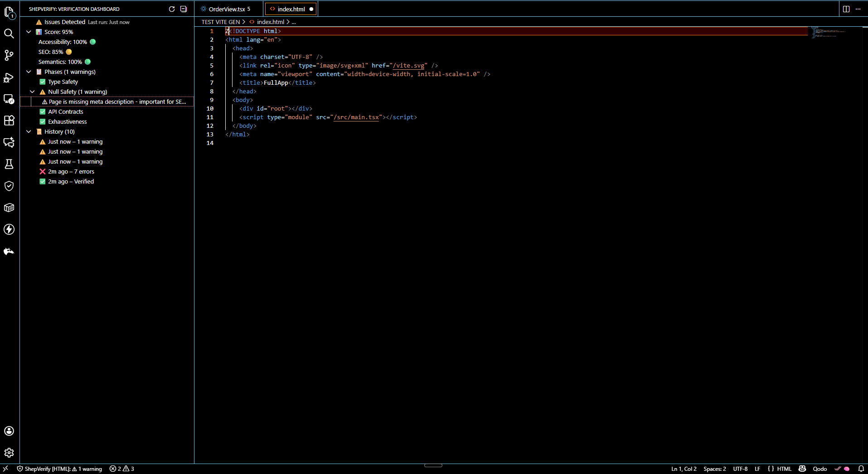Click the Qodo status bar item
This screenshot has width=868, height=474.
(820, 469)
